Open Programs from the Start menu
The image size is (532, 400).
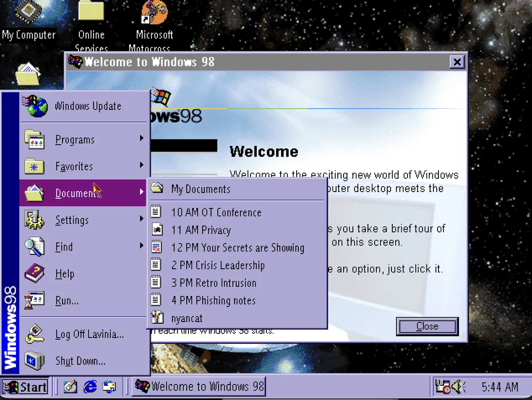83,139
